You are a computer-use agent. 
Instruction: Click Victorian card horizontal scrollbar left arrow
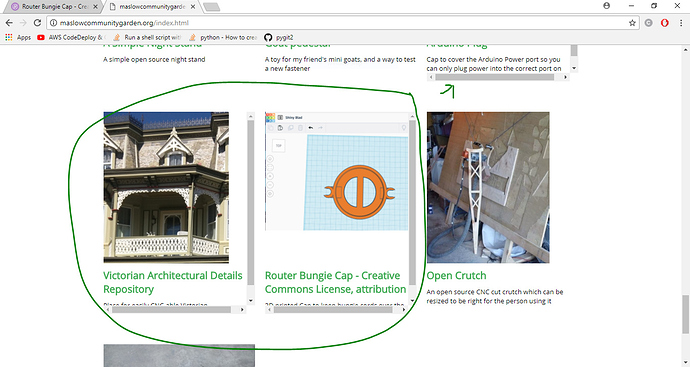(107, 309)
